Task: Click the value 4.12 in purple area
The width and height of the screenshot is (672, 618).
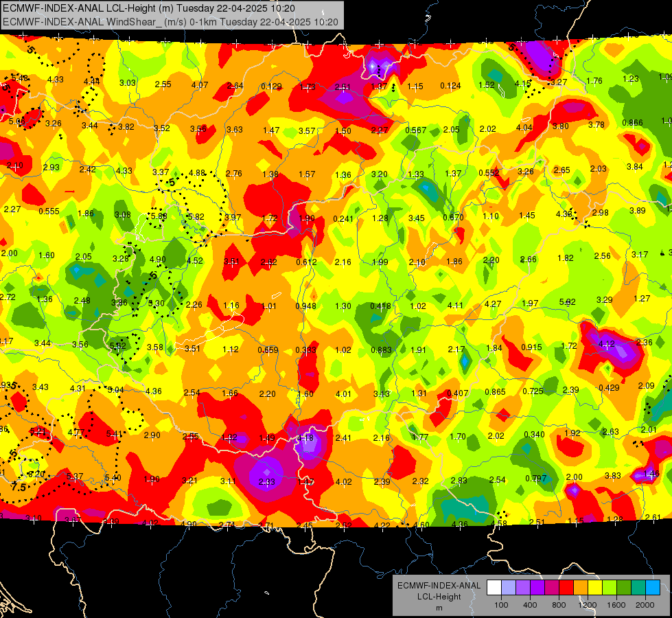Action: 606,344
